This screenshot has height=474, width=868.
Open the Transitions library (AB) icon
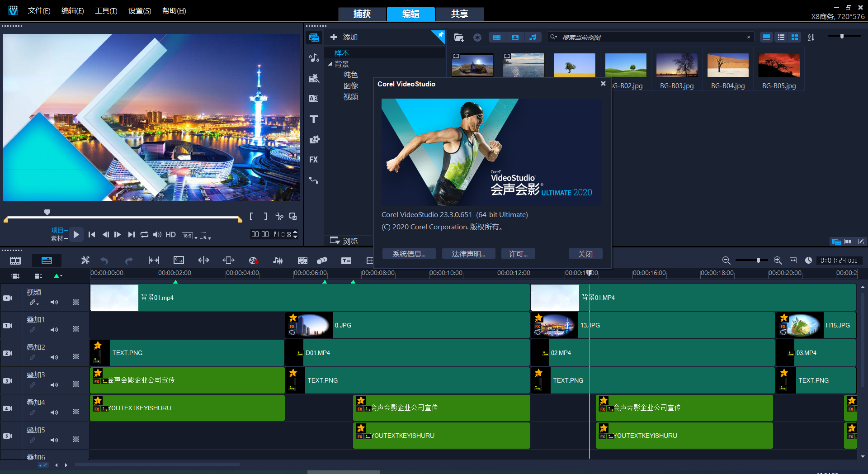[314, 99]
